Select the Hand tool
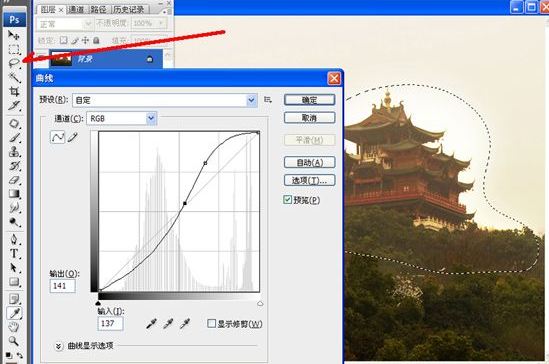The height and width of the screenshot is (364, 549). pyautogui.click(x=14, y=327)
